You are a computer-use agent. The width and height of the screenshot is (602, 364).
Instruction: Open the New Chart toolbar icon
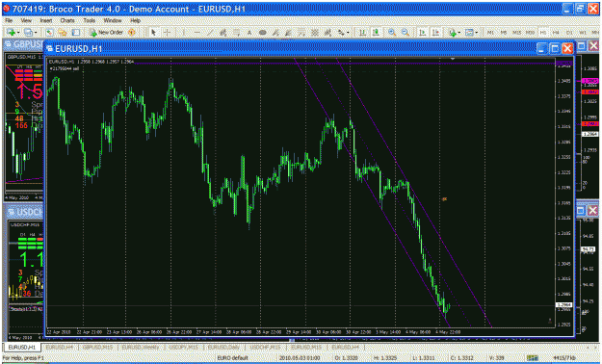(11, 33)
